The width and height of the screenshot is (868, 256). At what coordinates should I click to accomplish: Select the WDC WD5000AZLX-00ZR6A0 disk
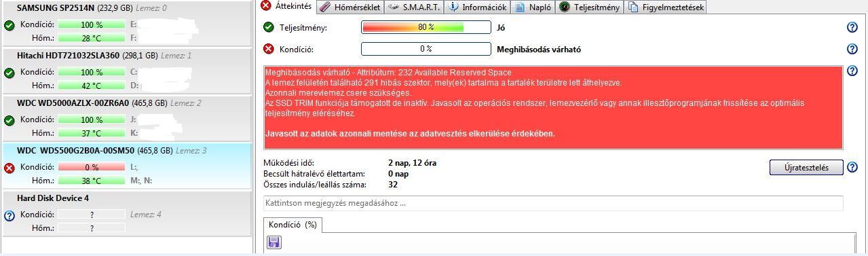[126, 118]
